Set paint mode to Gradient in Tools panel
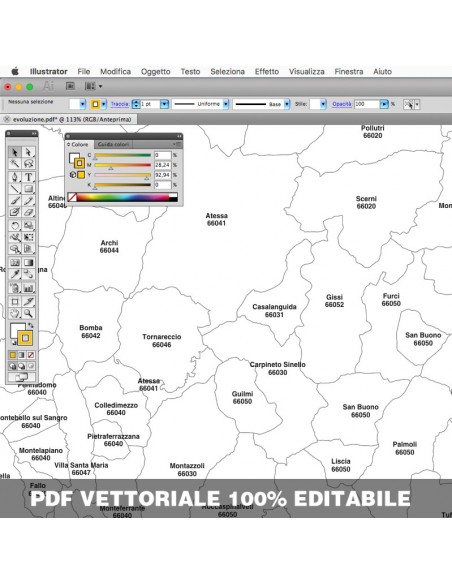The height and width of the screenshot is (584, 452). (x=22, y=355)
